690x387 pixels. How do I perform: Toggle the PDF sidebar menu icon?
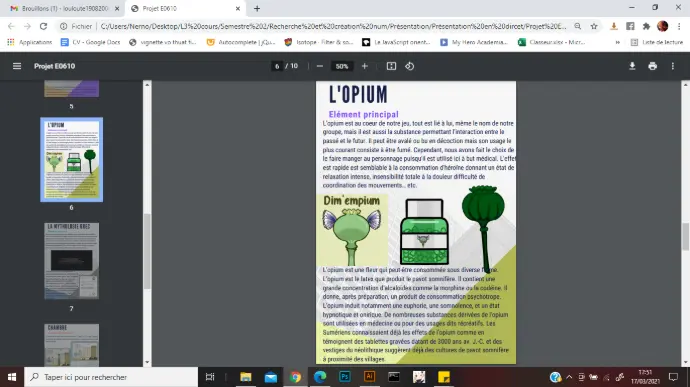(17, 66)
